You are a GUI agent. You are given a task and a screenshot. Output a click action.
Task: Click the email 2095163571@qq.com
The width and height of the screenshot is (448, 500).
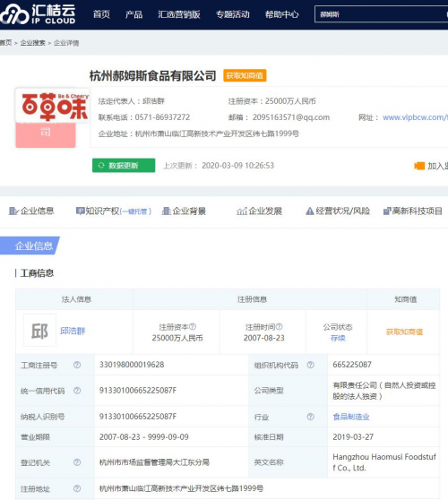(x=291, y=117)
